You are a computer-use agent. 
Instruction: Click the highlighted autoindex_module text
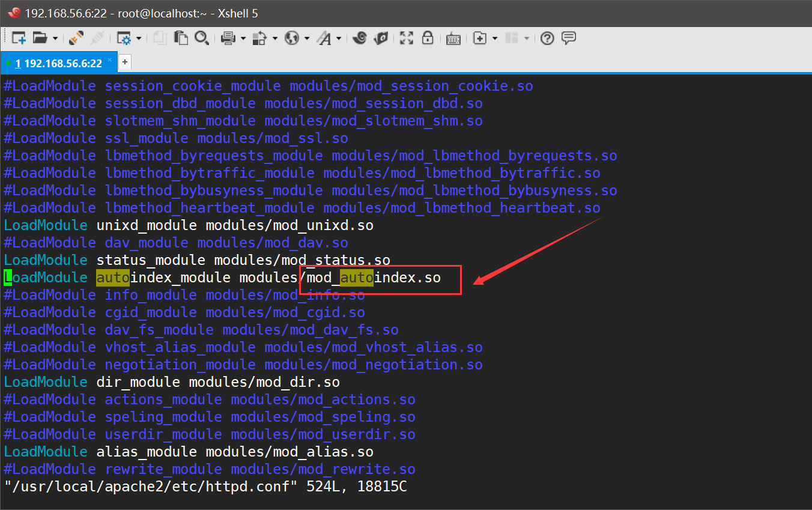point(163,278)
